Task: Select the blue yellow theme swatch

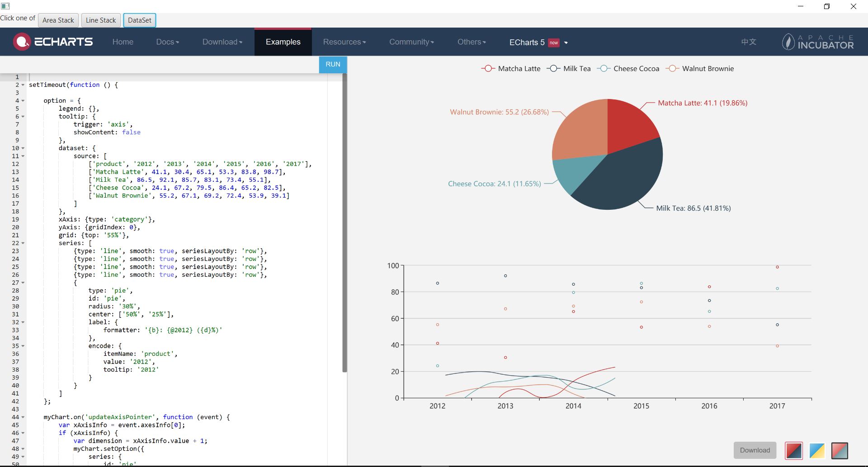Action: pyautogui.click(x=816, y=450)
